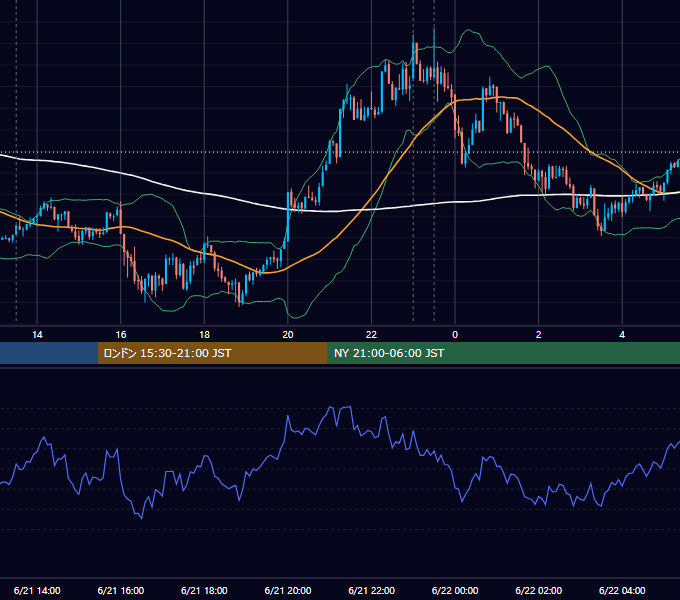The width and height of the screenshot is (680, 600).
Task: Click the blue session bar before ロンドン
Action: (x=49, y=353)
